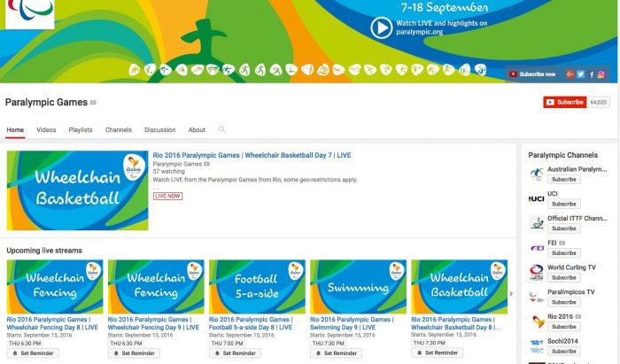Click the LIVE NOW badge
This screenshot has height=364, width=620.
coord(167,196)
